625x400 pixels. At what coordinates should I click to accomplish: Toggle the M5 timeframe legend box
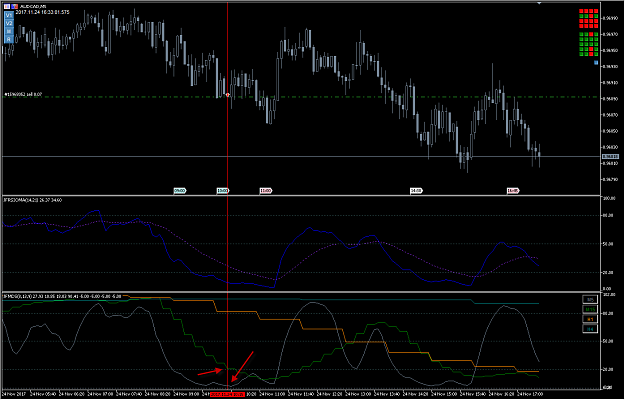[x=590, y=300]
